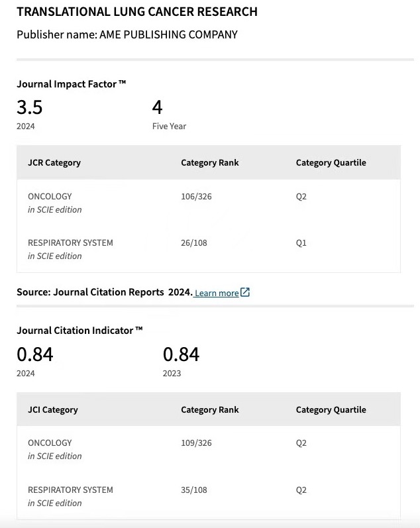420x528 pixels.
Task: Click the Q1 quartile for Respiratory System
Action: tap(301, 243)
